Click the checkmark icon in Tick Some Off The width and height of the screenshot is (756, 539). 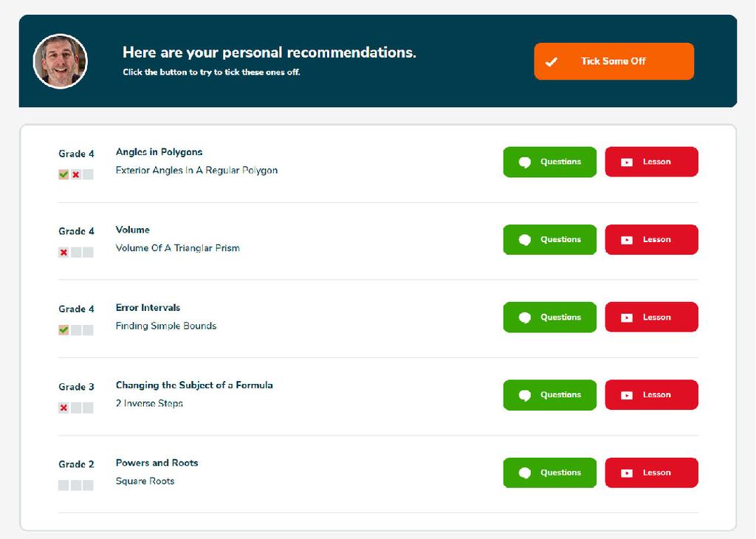click(551, 62)
